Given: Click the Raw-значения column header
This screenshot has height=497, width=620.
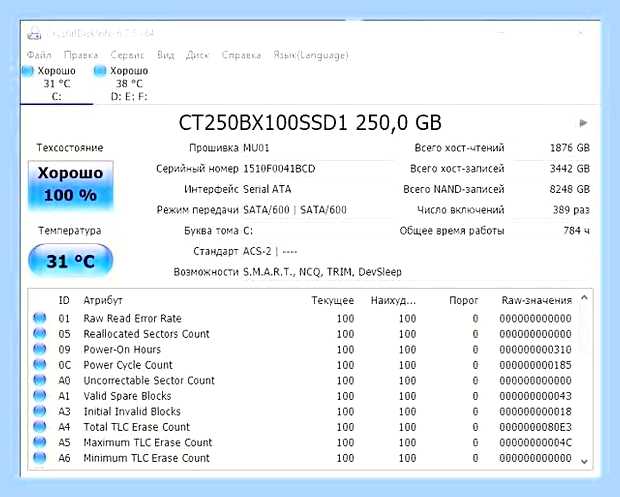Looking at the screenshot, I should tap(537, 300).
